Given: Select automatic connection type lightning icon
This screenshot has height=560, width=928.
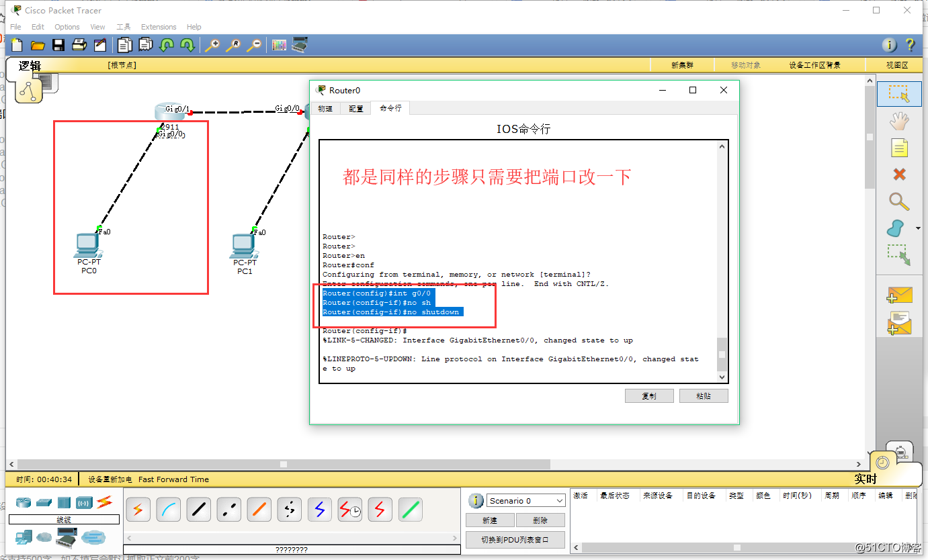Looking at the screenshot, I should pos(138,510).
